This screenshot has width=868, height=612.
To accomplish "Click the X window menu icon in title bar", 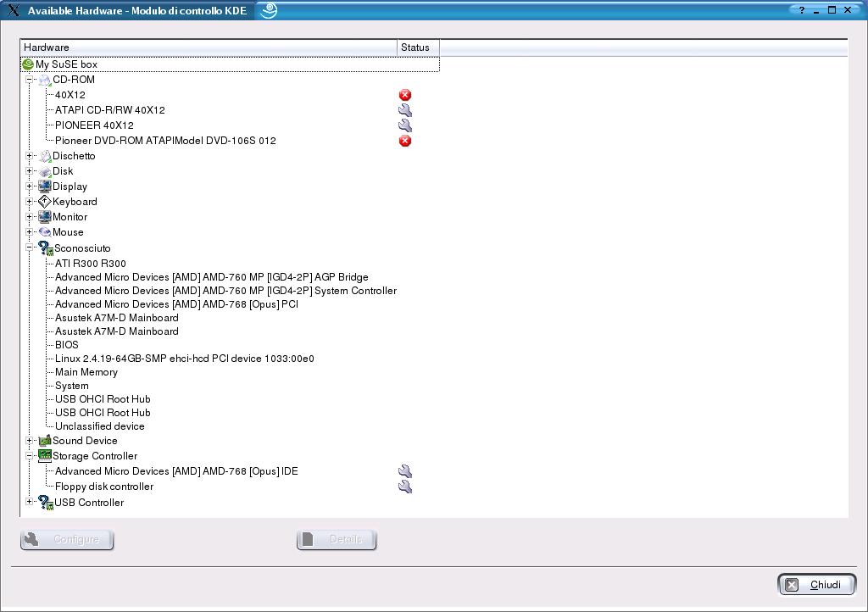I will click(14, 10).
